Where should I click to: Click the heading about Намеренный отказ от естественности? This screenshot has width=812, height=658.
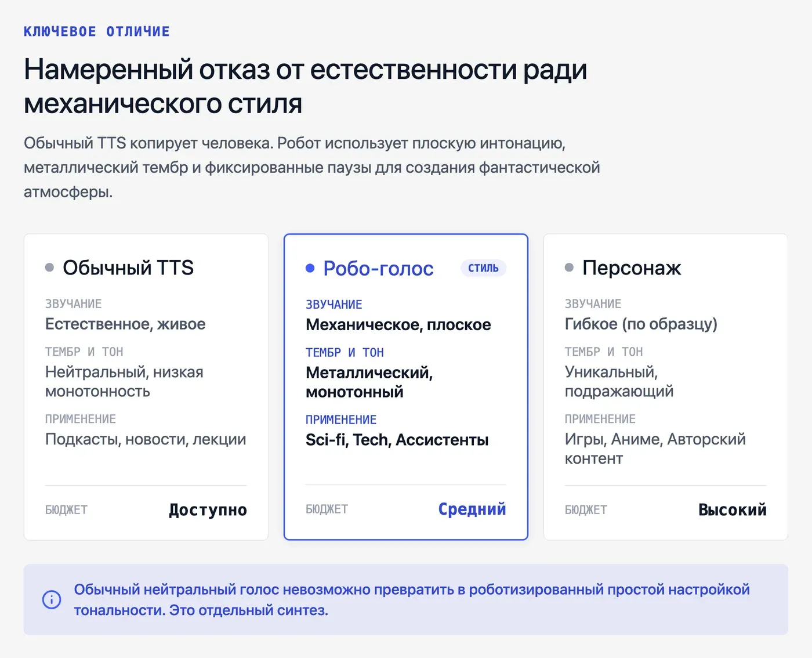306,86
